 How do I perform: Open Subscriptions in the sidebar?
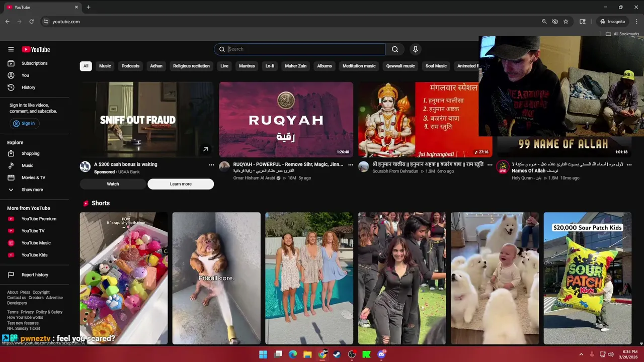click(34, 63)
